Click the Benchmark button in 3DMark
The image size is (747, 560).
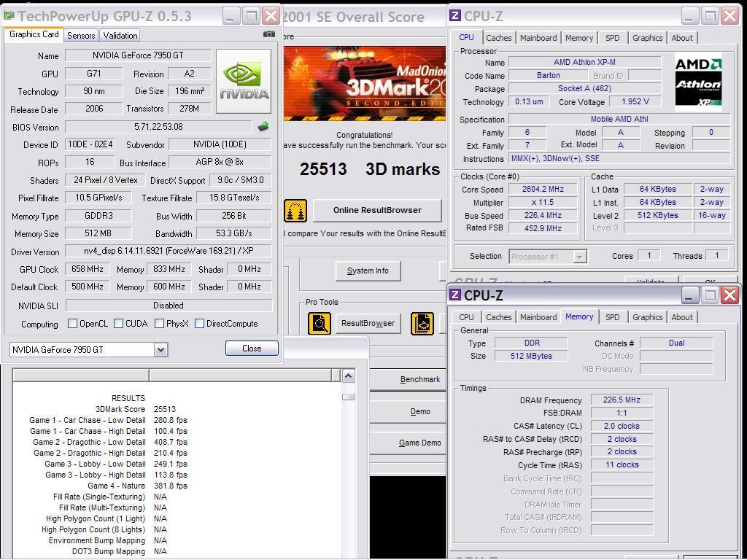[408, 379]
